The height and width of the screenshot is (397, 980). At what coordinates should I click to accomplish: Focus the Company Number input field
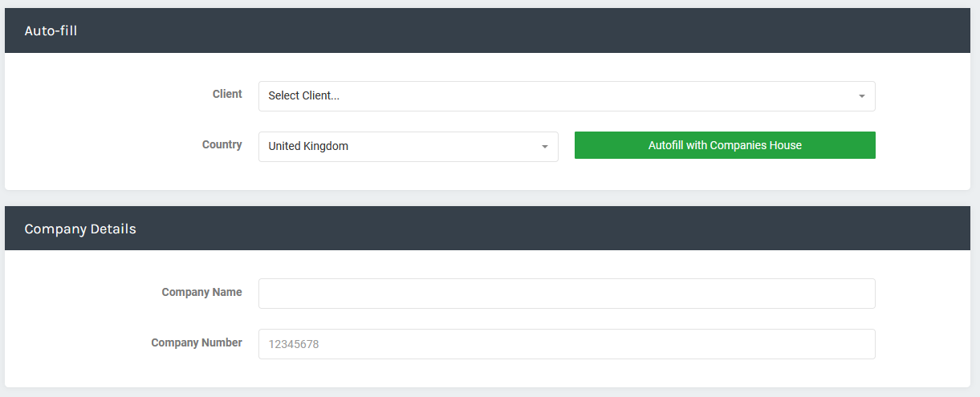(567, 344)
